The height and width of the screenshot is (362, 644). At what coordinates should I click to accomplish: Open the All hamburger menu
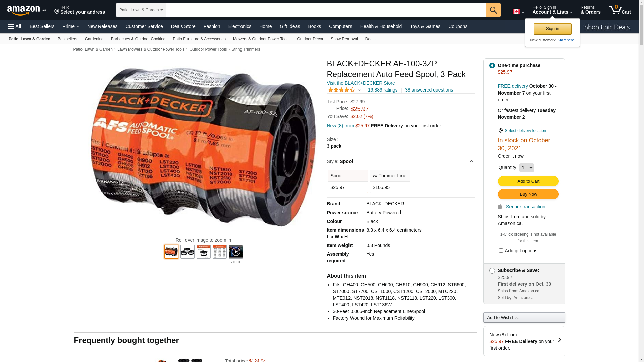click(x=15, y=26)
